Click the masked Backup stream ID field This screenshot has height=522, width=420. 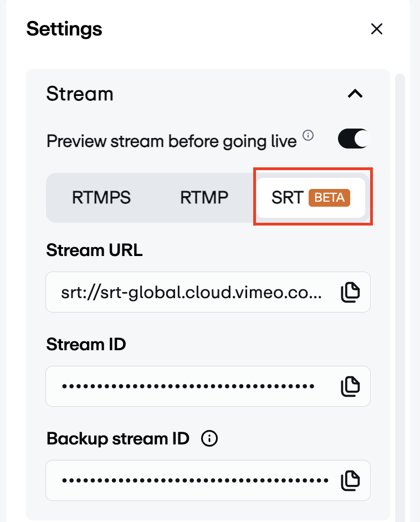(x=194, y=480)
